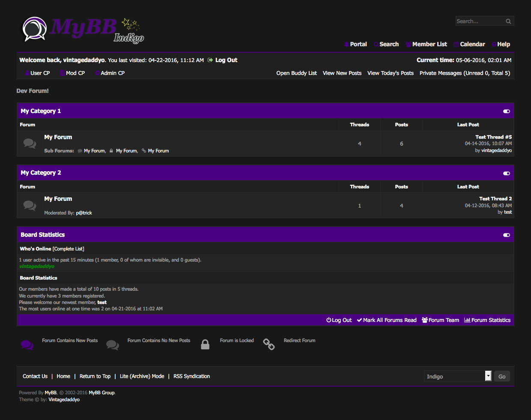The width and height of the screenshot is (531, 420).
Task: Click the purple new posts legend icon
Action: click(27, 345)
